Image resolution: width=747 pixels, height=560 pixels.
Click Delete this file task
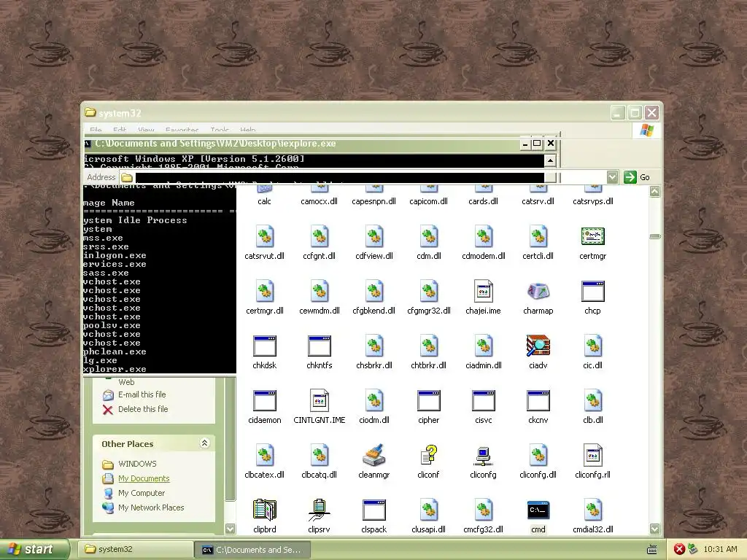(x=143, y=409)
